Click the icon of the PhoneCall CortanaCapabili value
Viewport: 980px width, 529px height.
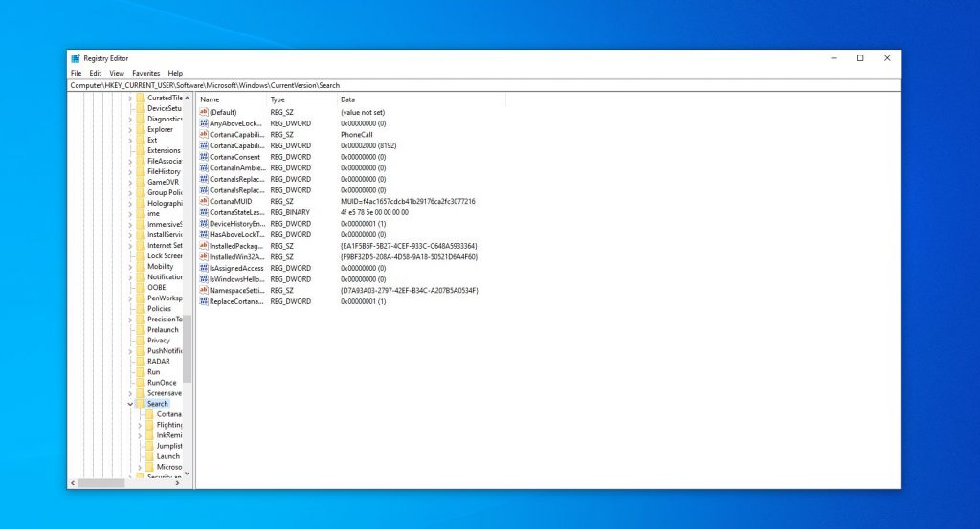coord(204,134)
